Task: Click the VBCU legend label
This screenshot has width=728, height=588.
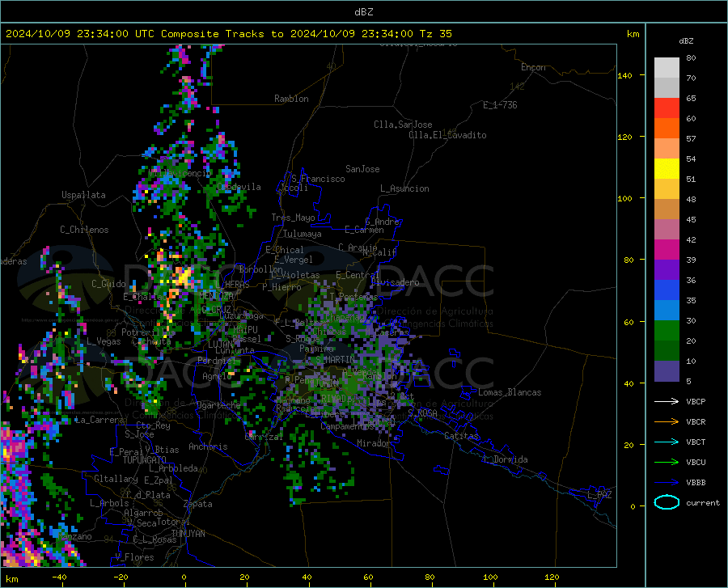Action: (x=696, y=463)
